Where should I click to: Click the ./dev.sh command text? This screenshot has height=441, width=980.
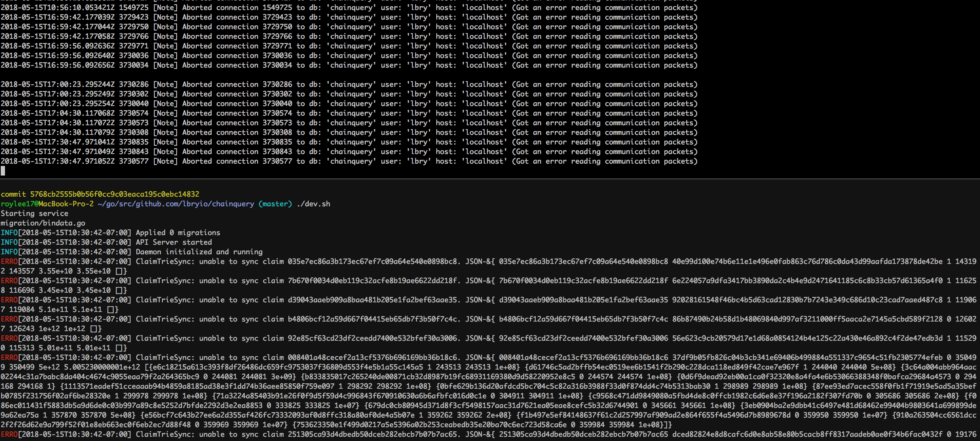313,204
